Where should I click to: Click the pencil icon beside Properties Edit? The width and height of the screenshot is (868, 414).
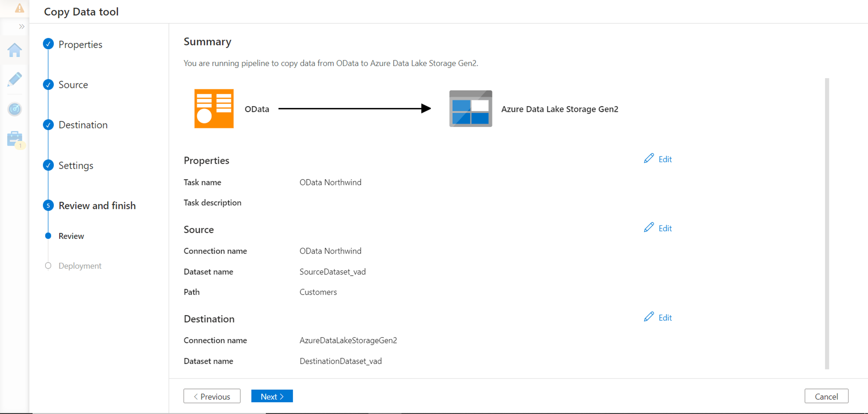click(649, 159)
